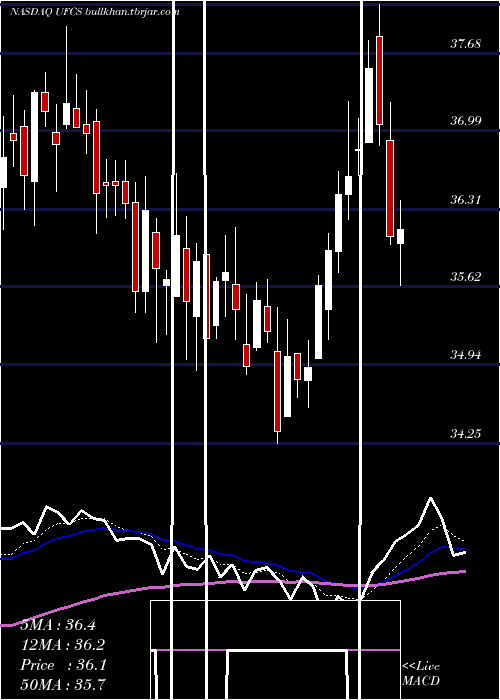Click the 36.99 price level label
The image size is (500, 700).
click(x=466, y=120)
